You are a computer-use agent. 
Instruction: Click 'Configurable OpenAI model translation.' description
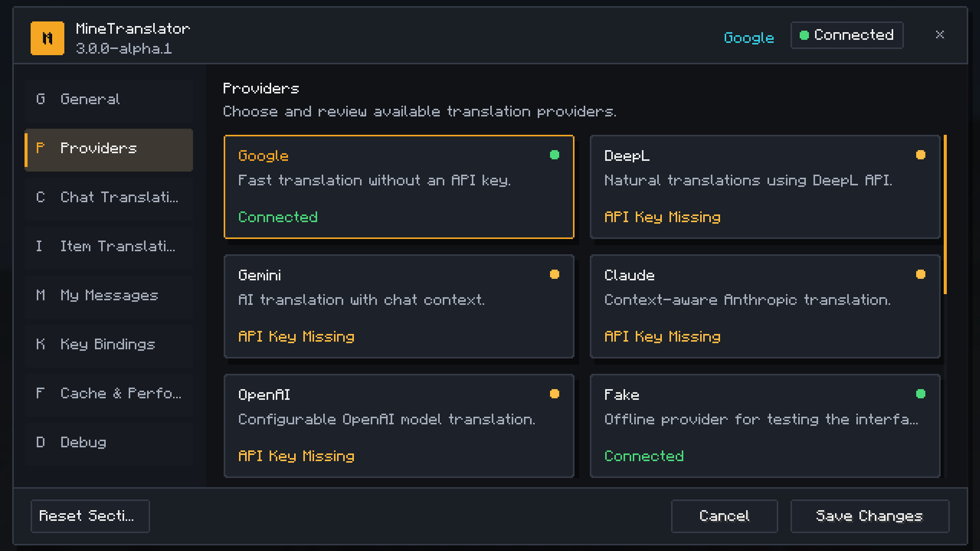[387, 419]
